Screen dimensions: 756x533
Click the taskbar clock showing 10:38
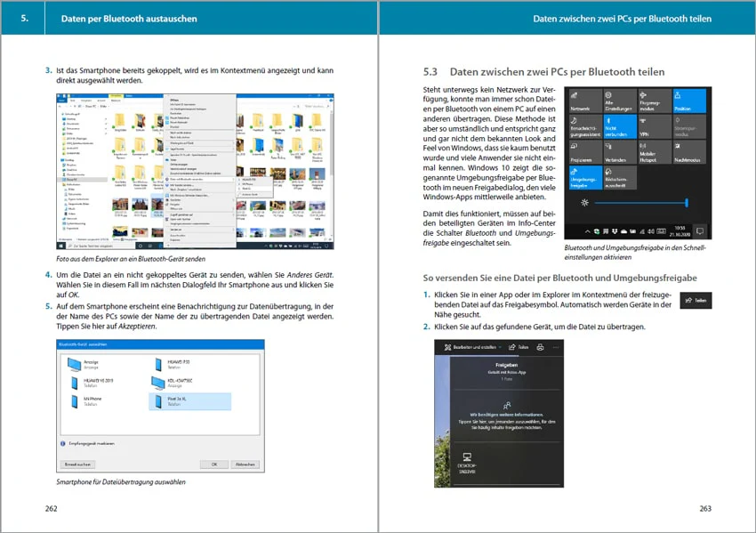coord(680,231)
